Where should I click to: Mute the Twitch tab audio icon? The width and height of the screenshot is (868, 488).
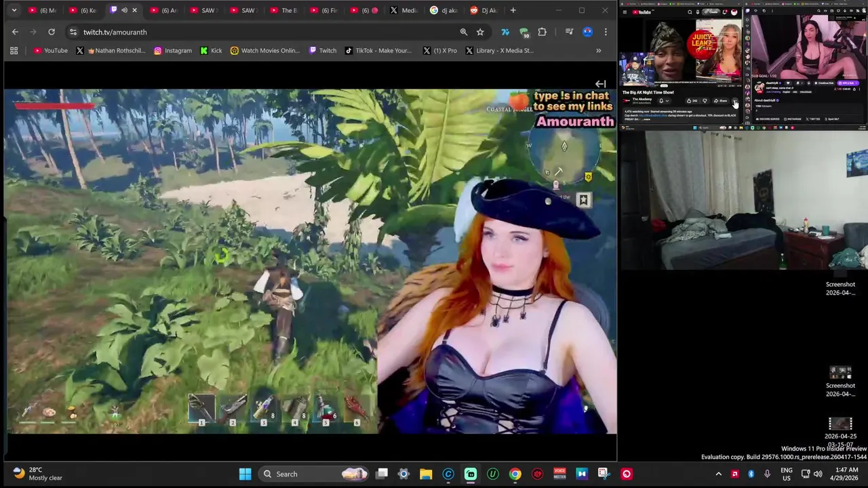[124, 10]
